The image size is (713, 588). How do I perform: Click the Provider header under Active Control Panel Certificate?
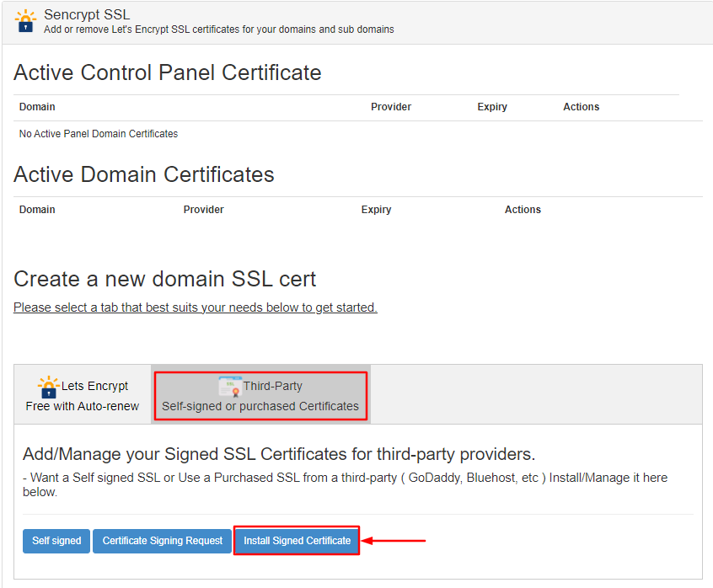391,107
